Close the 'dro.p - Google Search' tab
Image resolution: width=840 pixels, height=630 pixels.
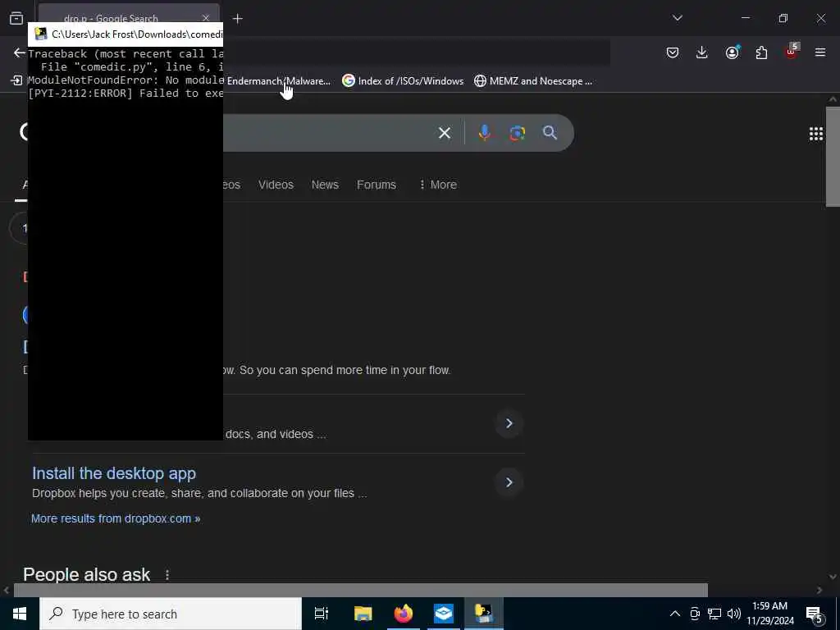[x=206, y=18]
